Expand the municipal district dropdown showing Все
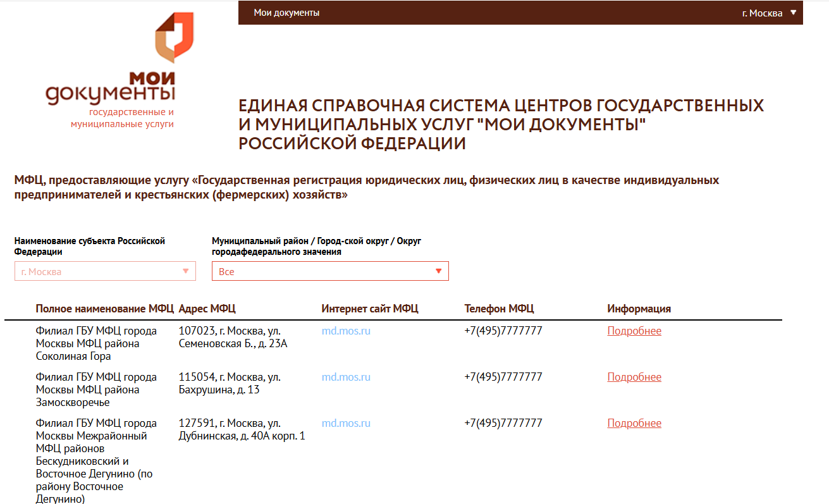The height and width of the screenshot is (504, 829). [330, 271]
